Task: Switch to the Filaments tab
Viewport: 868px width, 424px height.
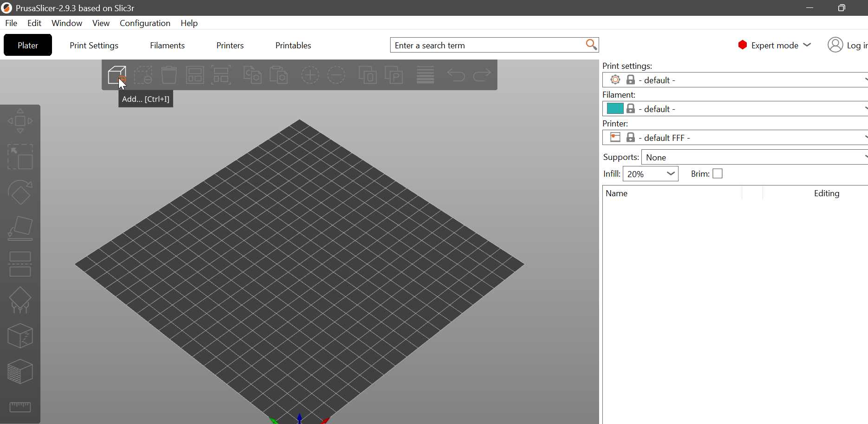Action: 167,45
